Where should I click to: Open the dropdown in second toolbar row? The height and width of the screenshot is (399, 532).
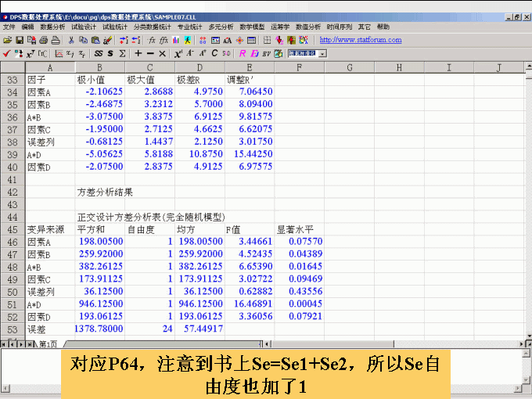[x=322, y=53]
